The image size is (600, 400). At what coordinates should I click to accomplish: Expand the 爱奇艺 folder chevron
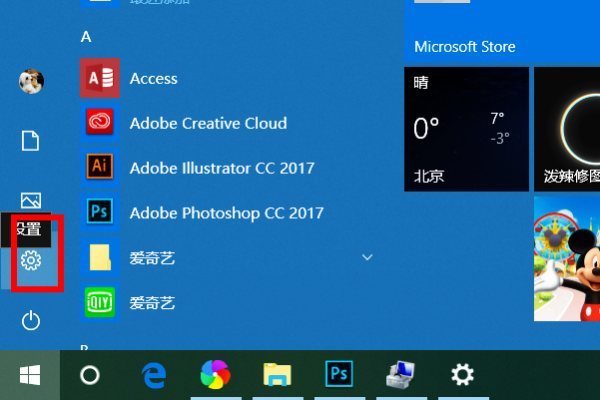pos(367,257)
